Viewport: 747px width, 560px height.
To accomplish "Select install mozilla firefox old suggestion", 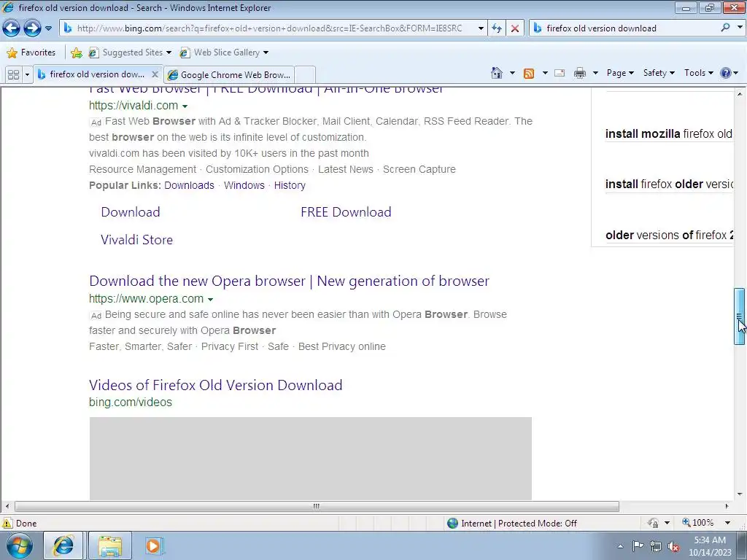I will pos(668,134).
